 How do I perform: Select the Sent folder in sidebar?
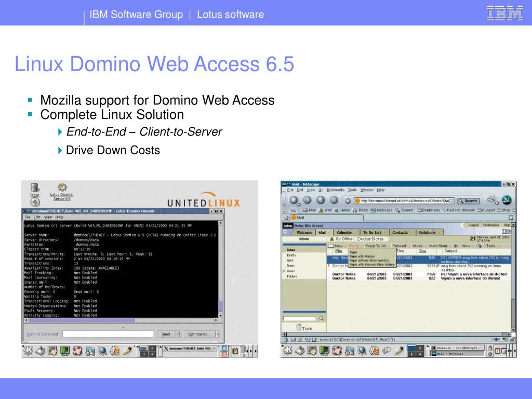290,261
